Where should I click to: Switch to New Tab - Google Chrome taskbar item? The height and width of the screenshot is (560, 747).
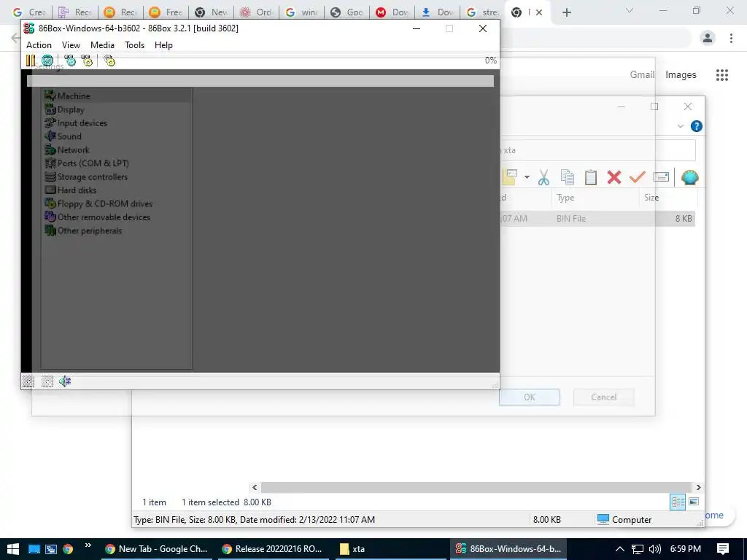[x=158, y=548]
